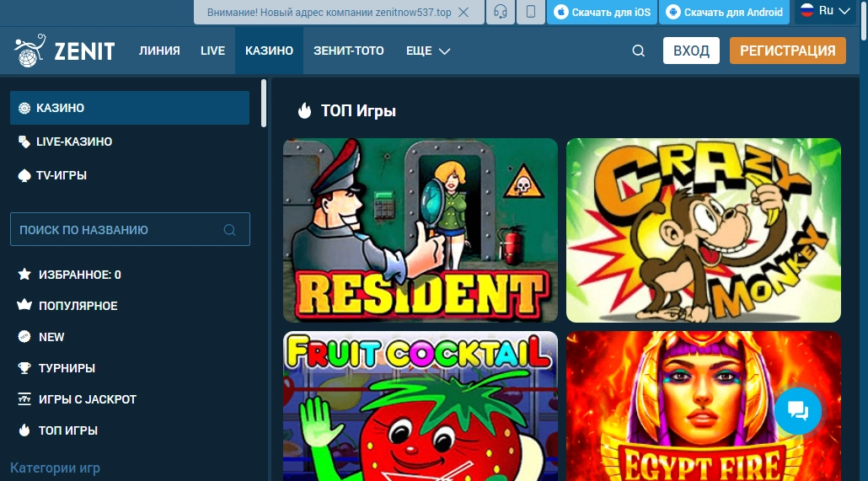The height and width of the screenshot is (481, 868).
Task: Click the ТОП Игры section heading
Action: pyautogui.click(x=358, y=110)
